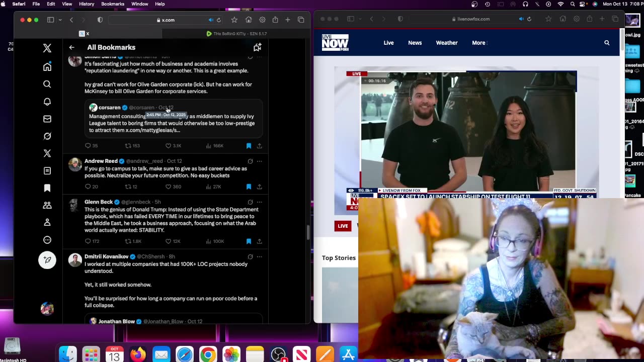Mute audio in livenowfox.com address bar
Screen dimensions: 644x362
click(521, 19)
